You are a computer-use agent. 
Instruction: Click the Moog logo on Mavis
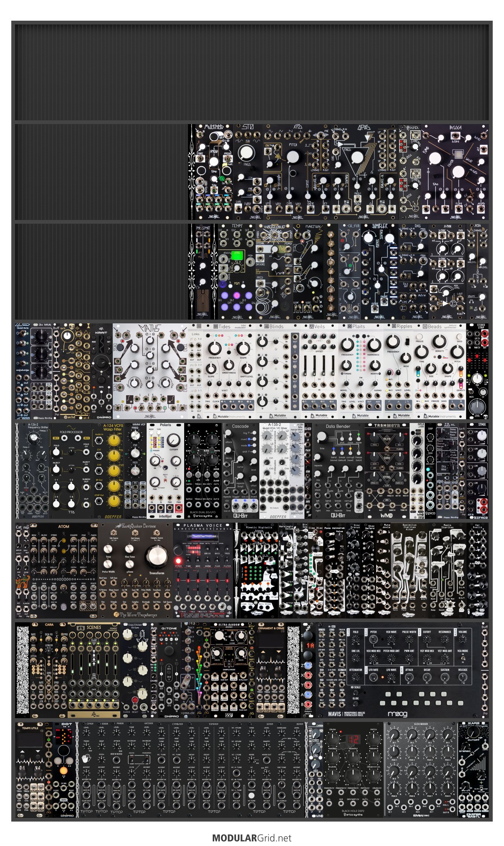[x=397, y=714]
